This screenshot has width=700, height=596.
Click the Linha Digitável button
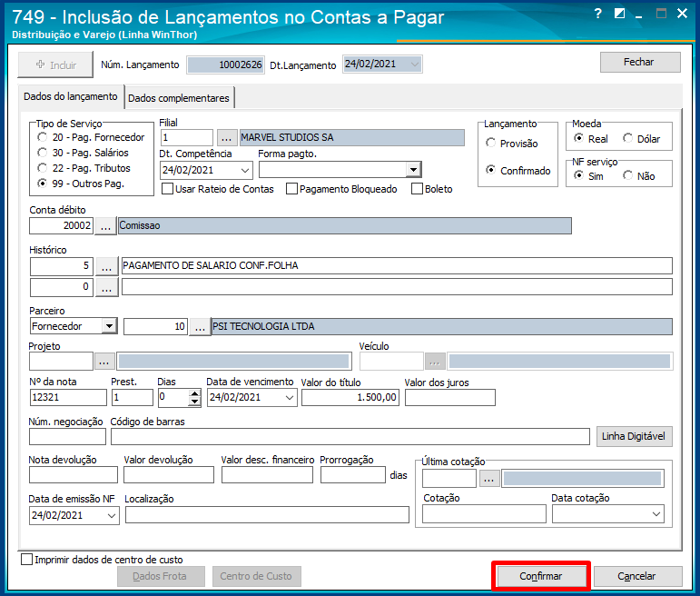[634, 436]
